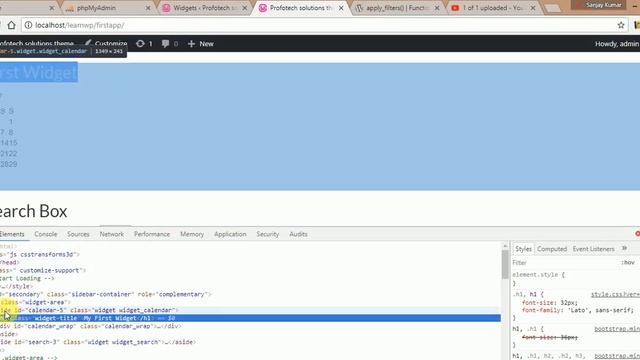640x360 pixels.
Task: Switch to the Event Listeners pane tab
Action: [593, 249]
